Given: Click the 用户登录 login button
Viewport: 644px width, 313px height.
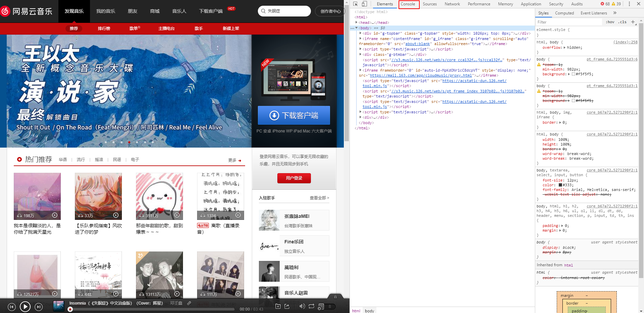Looking at the screenshot, I should (294, 178).
